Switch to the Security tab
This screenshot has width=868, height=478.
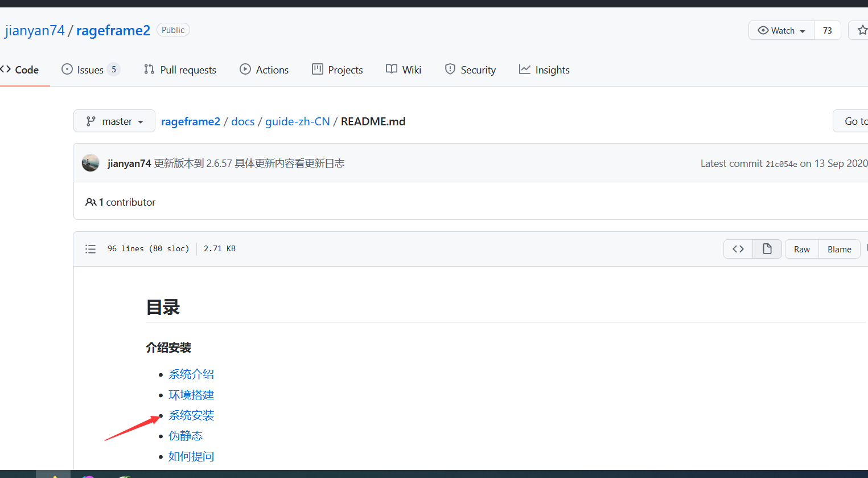point(470,70)
